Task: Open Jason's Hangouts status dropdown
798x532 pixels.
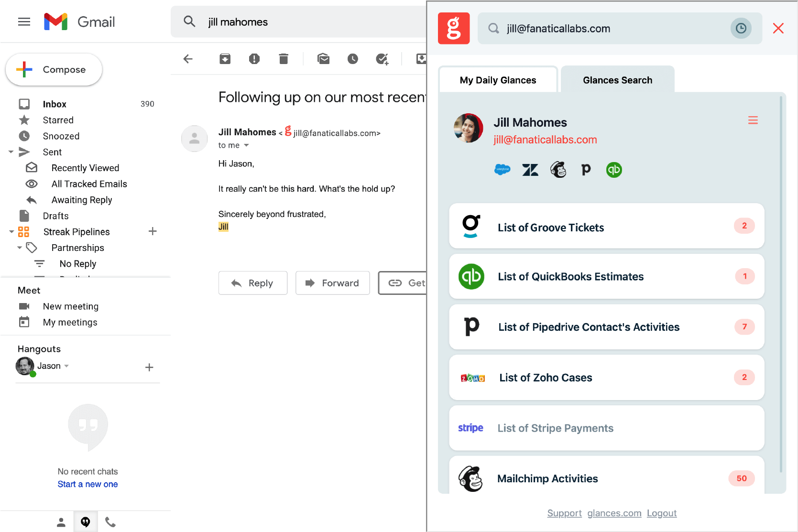Action: pyautogui.click(x=66, y=366)
